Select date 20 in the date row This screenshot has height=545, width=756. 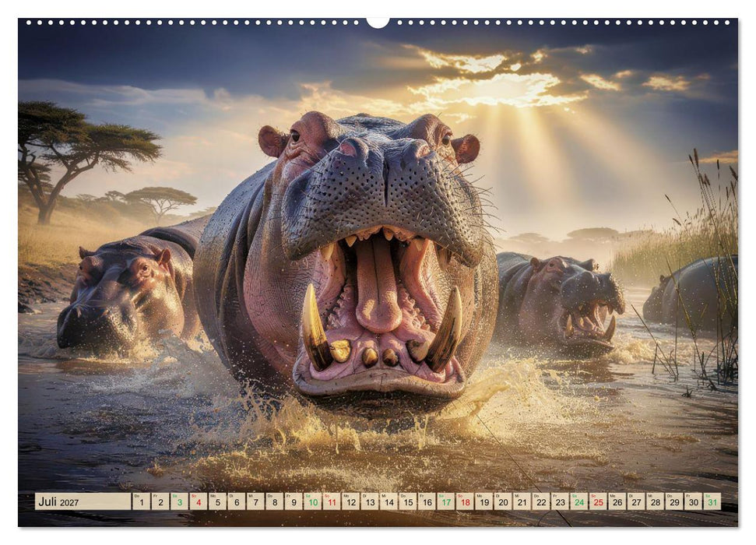point(503,501)
